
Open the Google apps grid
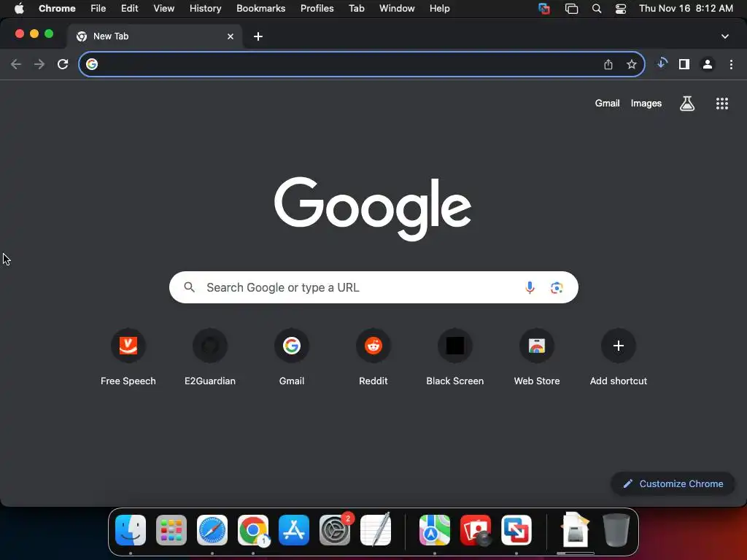click(722, 104)
